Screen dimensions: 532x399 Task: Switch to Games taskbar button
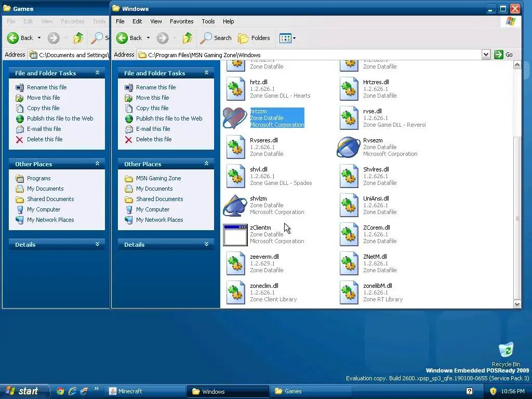pyautogui.click(x=311, y=392)
